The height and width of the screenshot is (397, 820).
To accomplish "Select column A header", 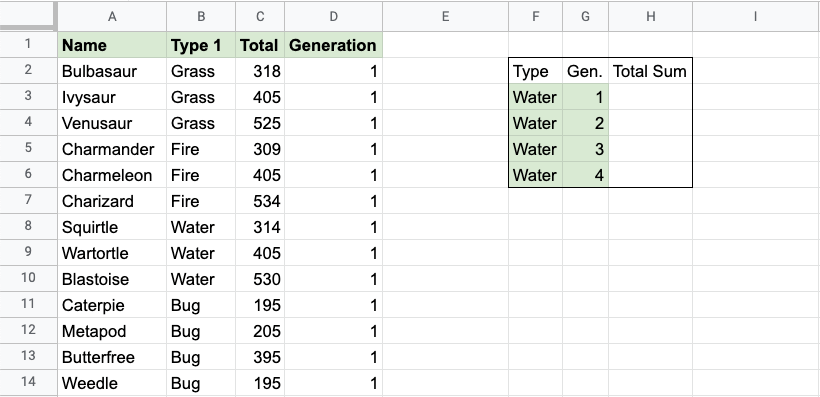I will 112,16.
